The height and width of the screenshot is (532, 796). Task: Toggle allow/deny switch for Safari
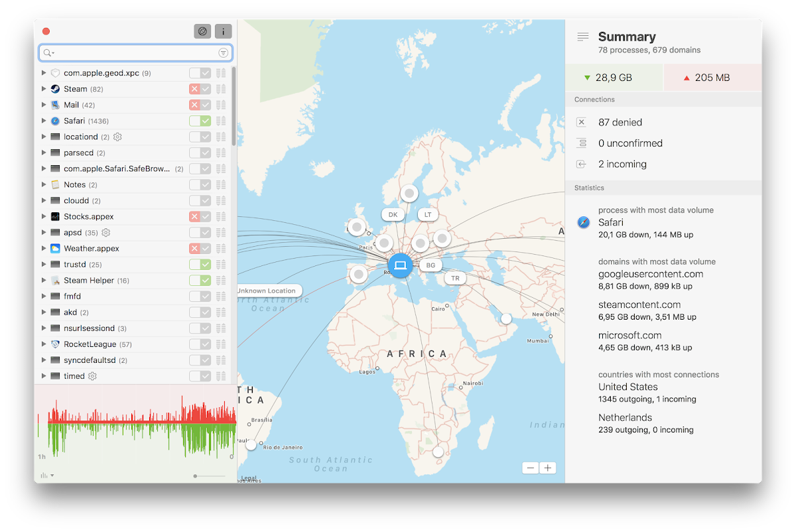click(200, 121)
